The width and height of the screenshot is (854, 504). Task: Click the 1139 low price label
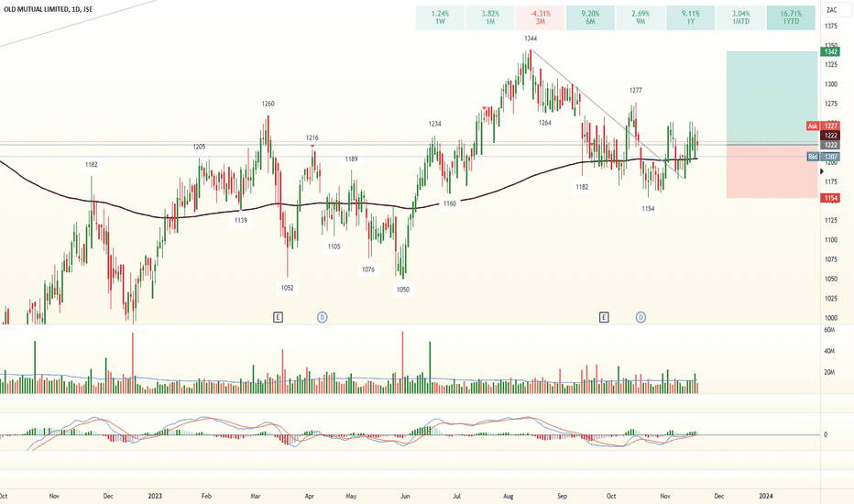(241, 220)
